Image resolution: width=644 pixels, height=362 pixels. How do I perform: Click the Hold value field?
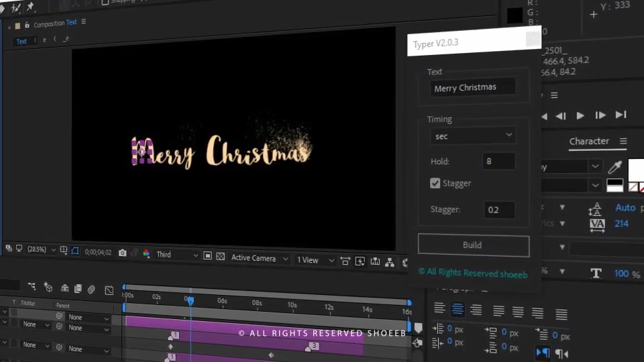pyautogui.click(x=498, y=162)
